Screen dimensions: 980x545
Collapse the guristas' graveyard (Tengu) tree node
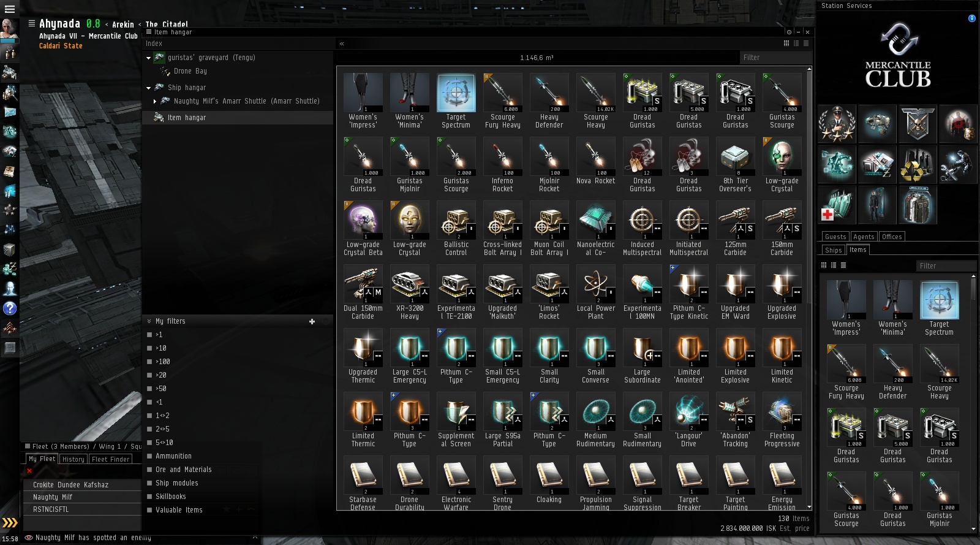pos(148,58)
